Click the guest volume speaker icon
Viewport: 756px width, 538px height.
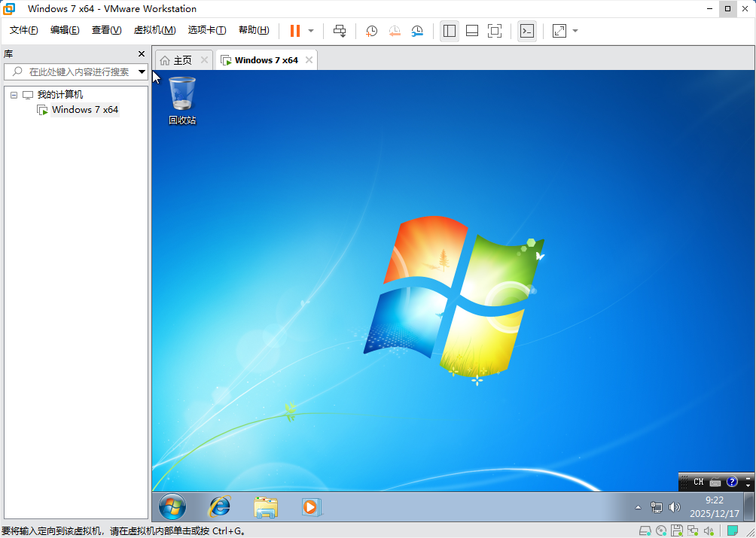tap(675, 507)
